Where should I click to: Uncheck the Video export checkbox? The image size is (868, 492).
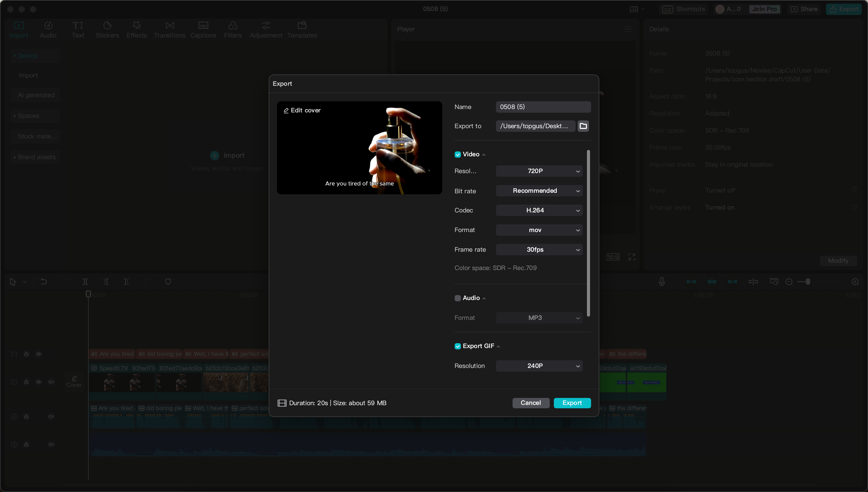[458, 155]
